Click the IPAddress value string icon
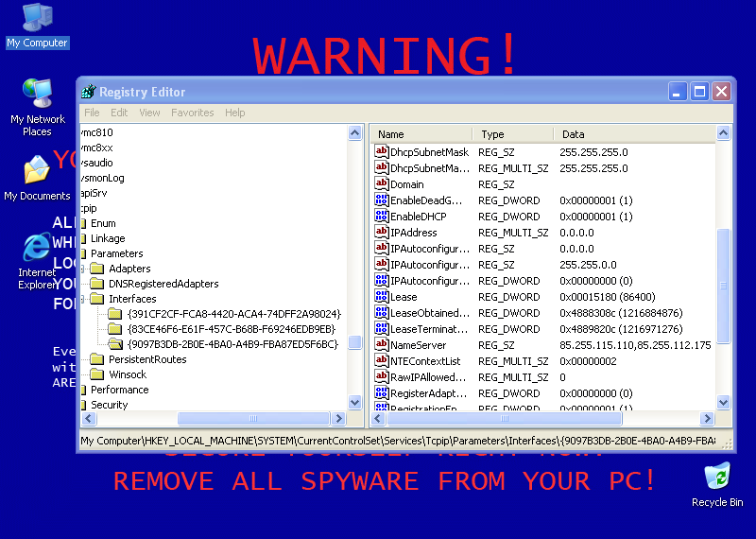Screen dimensions: 756x539 (x=382, y=232)
